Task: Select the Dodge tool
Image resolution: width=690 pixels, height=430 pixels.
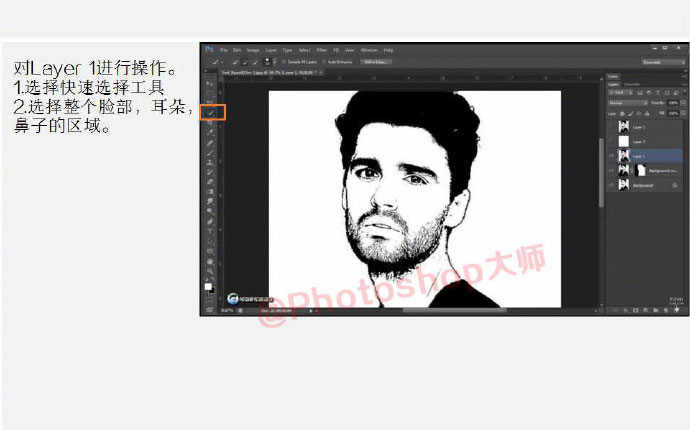Action: [x=209, y=211]
